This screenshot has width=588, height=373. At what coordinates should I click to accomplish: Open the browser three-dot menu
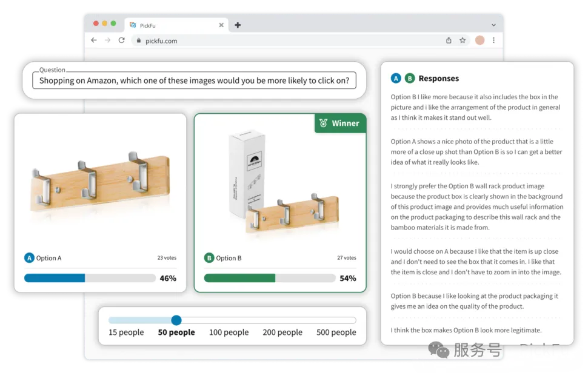493,41
